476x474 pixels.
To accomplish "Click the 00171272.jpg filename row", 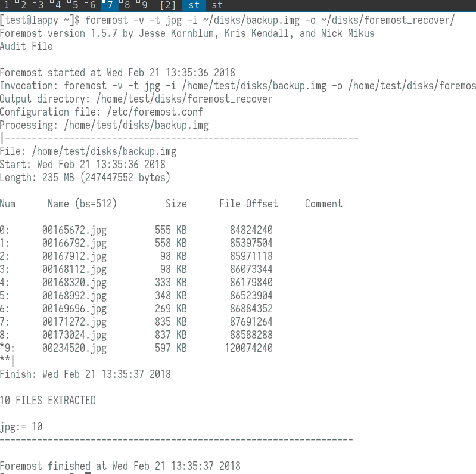I will point(74,322).
